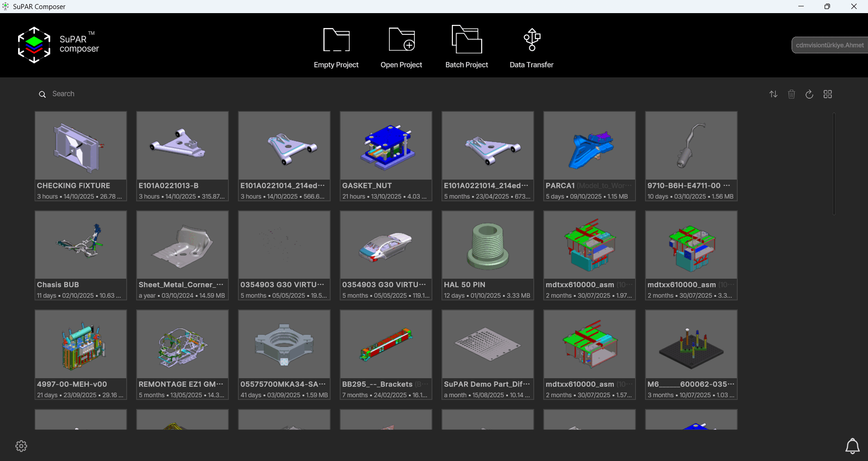The height and width of the screenshot is (461, 868).
Task: Create a new Empty Project
Action: (x=336, y=48)
